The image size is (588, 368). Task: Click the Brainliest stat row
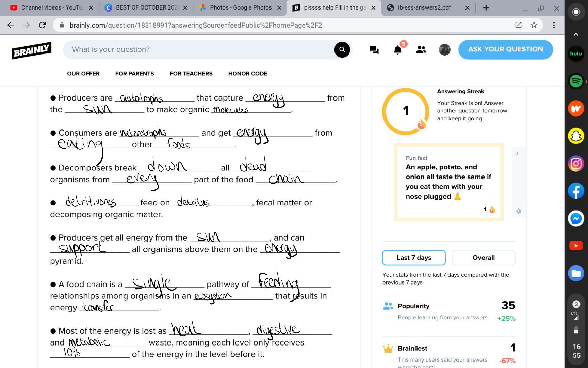[x=449, y=354]
